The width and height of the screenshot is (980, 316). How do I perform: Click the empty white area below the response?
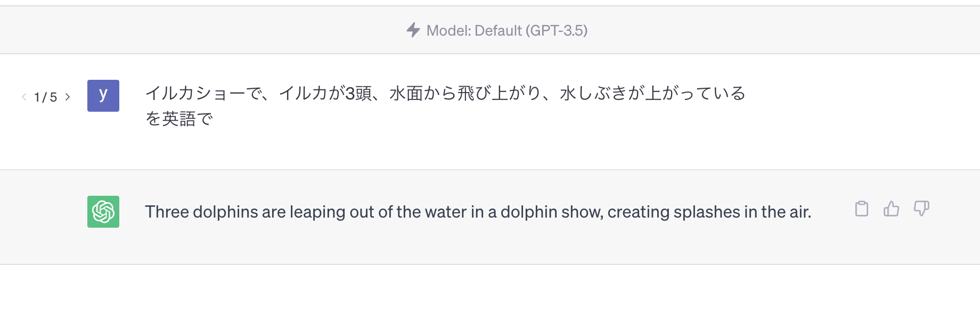click(490, 290)
